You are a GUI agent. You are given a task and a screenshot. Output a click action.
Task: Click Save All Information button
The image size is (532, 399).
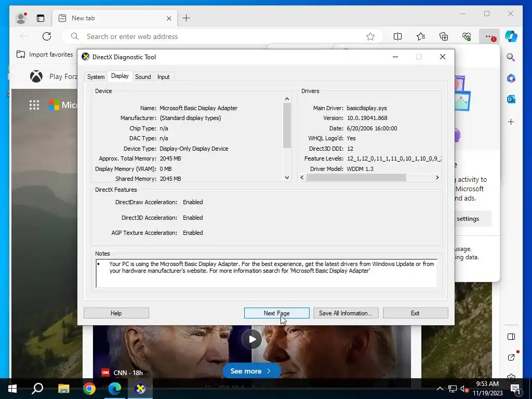(345, 313)
